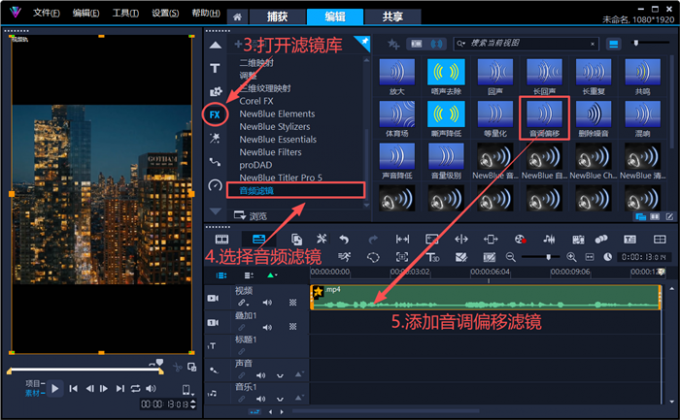The height and width of the screenshot is (420, 680).
Task: Switch to the 共享 Share tab
Action: click(392, 17)
